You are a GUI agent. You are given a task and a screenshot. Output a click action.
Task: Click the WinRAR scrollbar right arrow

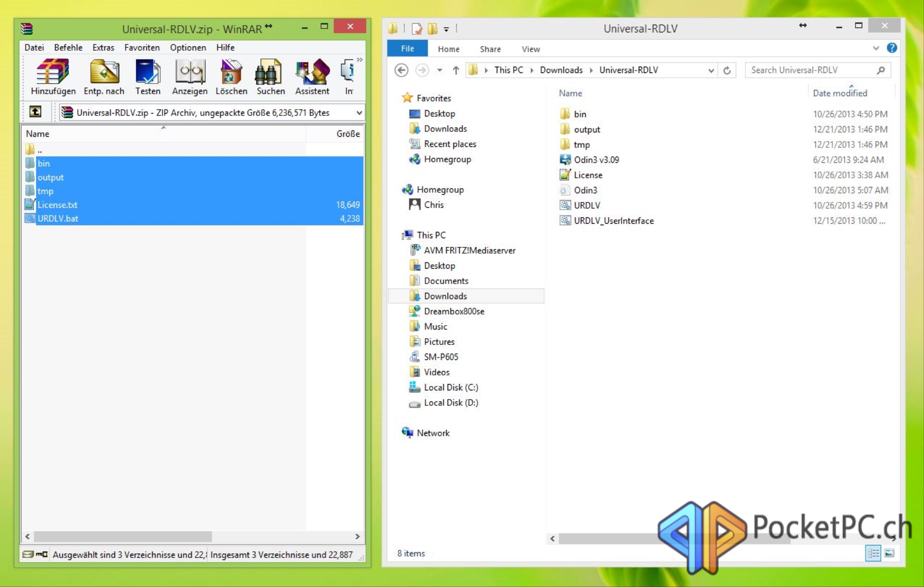(x=357, y=536)
